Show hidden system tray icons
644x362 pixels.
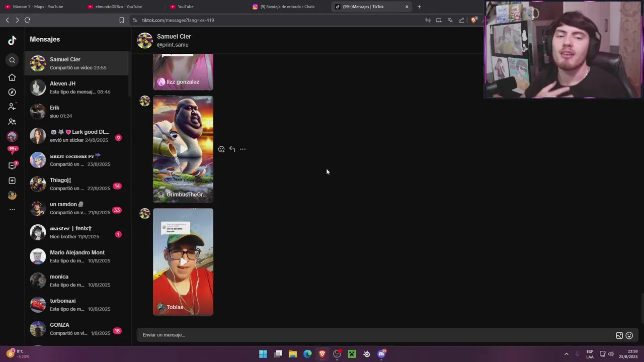pyautogui.click(x=566, y=354)
